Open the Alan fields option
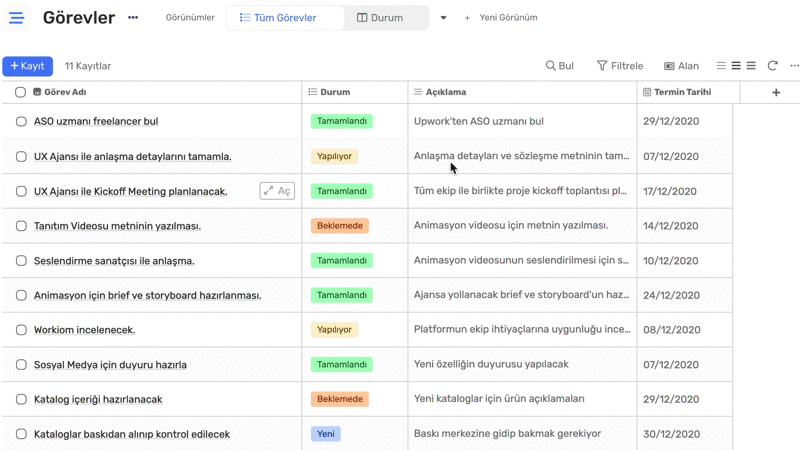The width and height of the screenshot is (800, 450). [681, 66]
